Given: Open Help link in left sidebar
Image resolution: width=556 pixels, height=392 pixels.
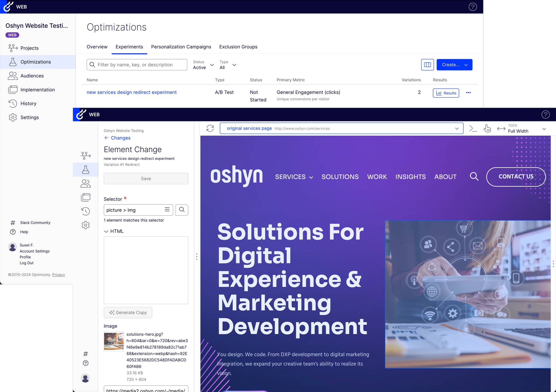Looking at the screenshot, I should 24,232.
